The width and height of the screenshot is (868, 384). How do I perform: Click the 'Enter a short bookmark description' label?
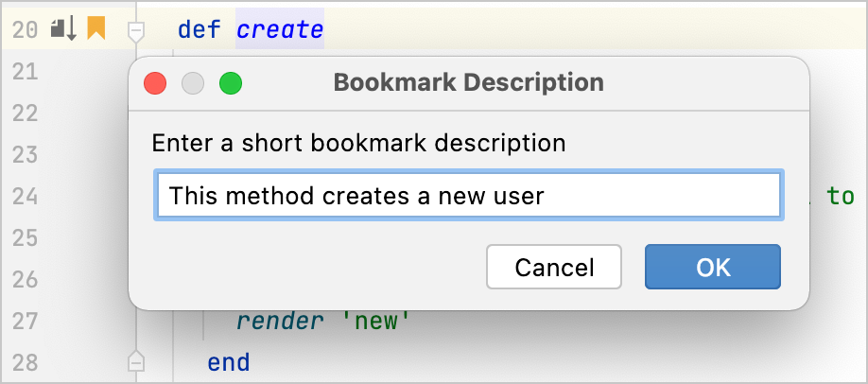pos(358,143)
